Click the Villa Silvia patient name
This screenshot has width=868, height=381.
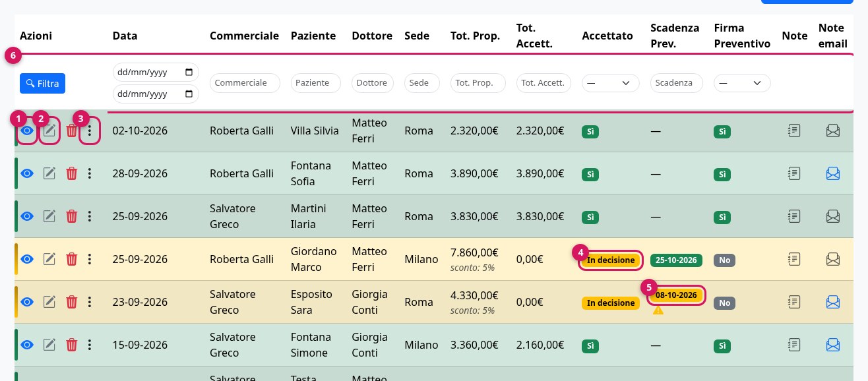pyautogui.click(x=315, y=131)
